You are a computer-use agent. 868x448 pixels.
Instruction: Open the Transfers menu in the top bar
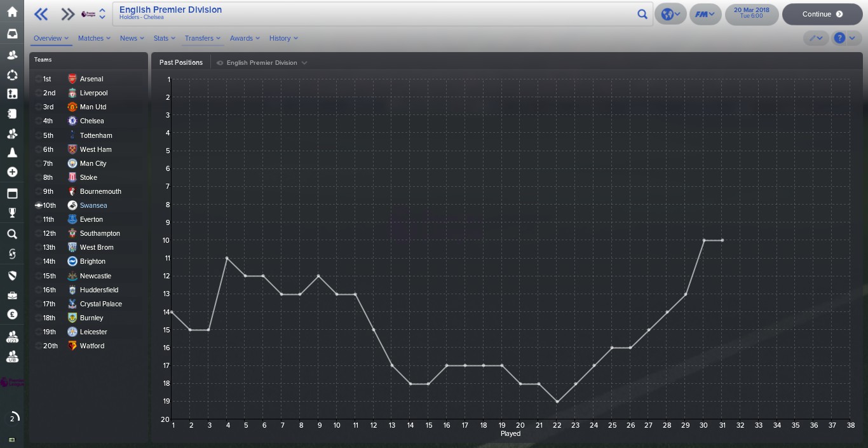pos(203,38)
